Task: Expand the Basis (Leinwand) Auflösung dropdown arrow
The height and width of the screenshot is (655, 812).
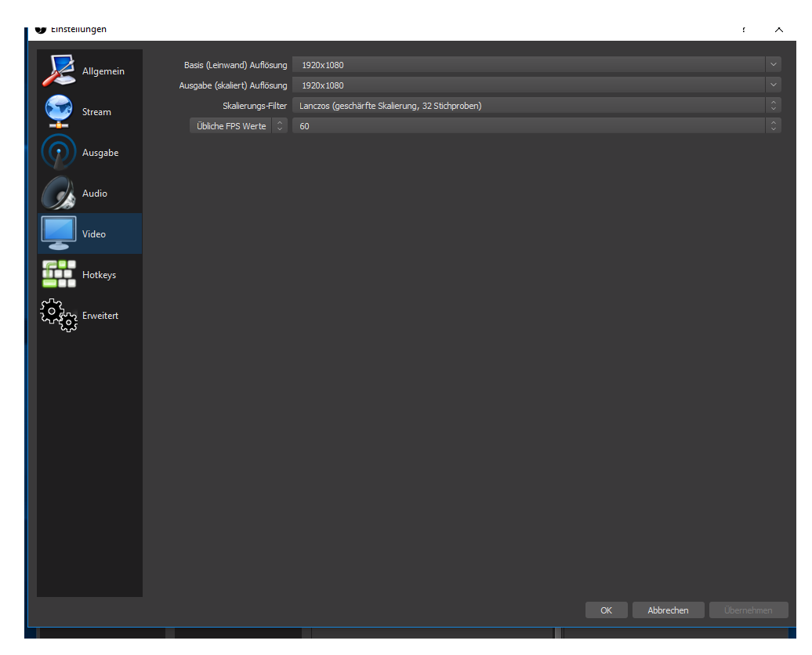Action: coord(774,65)
